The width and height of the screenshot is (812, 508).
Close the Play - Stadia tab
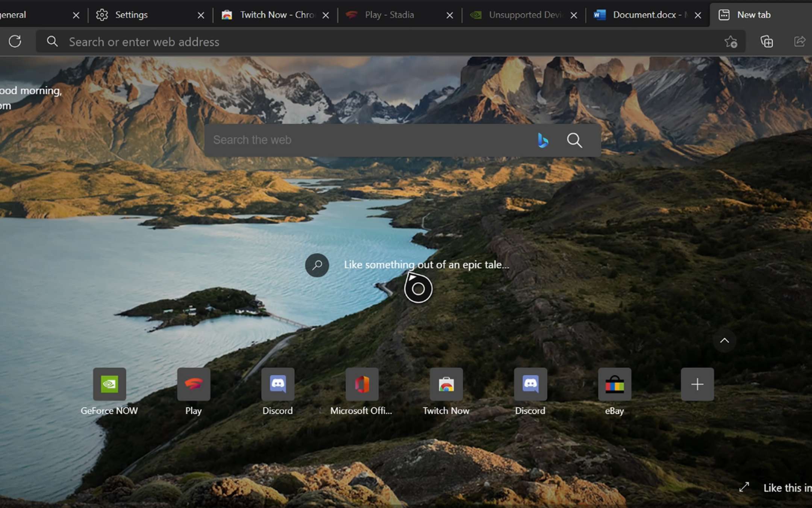point(450,15)
